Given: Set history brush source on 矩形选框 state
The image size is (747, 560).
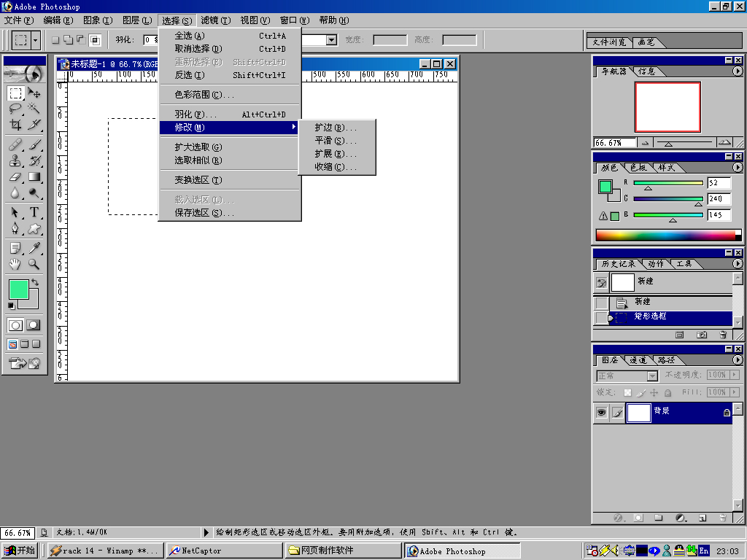Looking at the screenshot, I should [602, 316].
